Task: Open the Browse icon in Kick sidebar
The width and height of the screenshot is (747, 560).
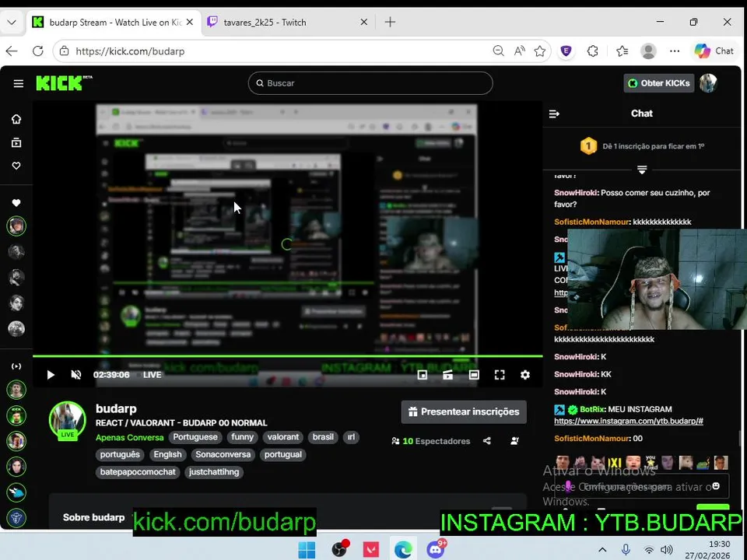Action: (16, 142)
